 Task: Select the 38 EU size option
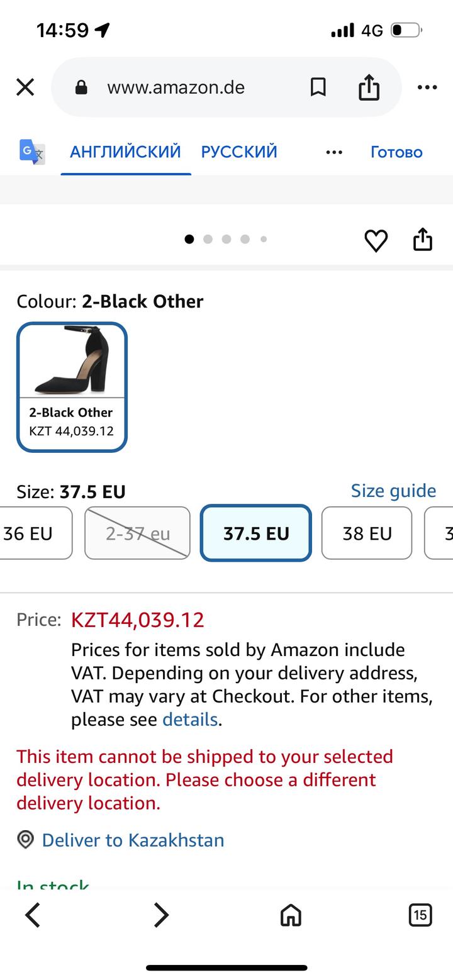[x=367, y=533]
